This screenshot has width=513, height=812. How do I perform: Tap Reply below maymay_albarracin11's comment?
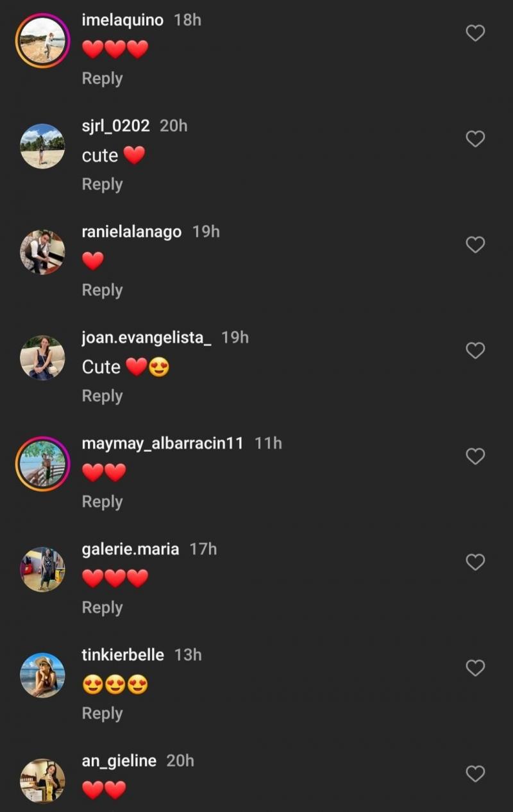point(102,502)
